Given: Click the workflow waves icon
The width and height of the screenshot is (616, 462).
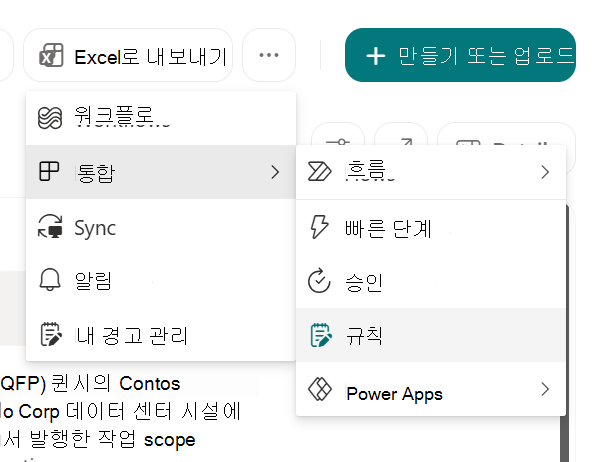Looking at the screenshot, I should click(50, 118).
